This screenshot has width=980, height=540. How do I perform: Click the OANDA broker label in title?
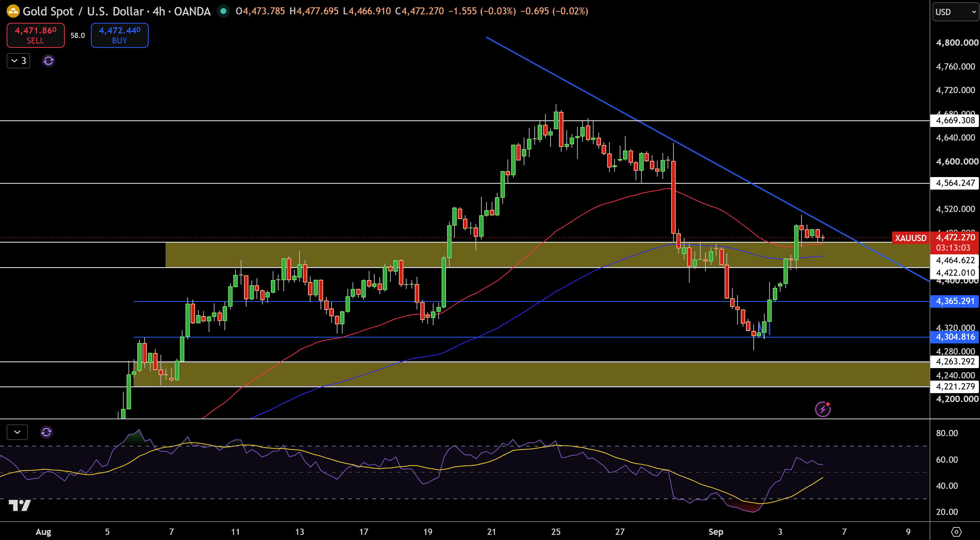click(192, 11)
